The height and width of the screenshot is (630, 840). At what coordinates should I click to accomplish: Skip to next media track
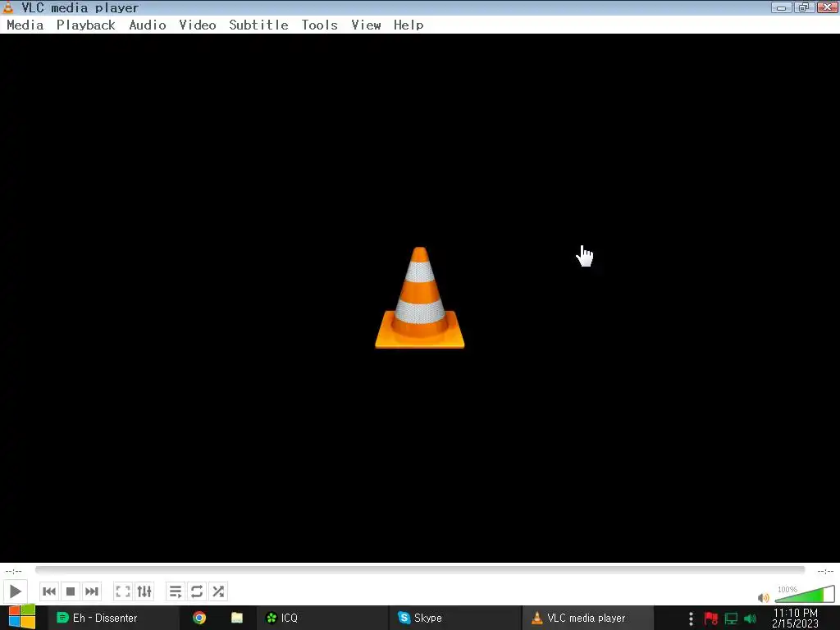92,591
